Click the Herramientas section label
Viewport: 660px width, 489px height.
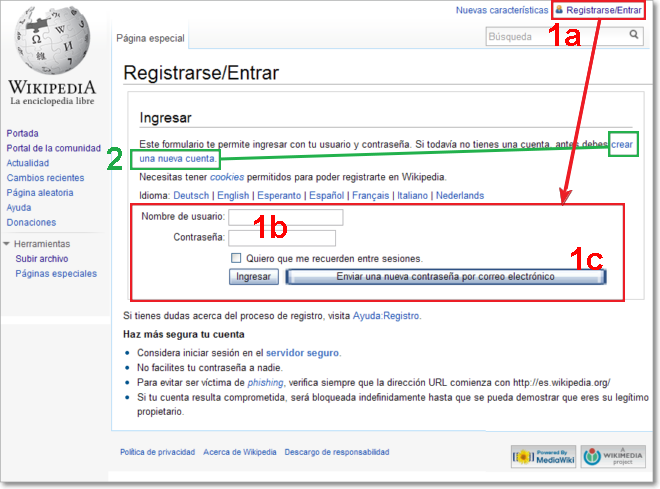42,244
